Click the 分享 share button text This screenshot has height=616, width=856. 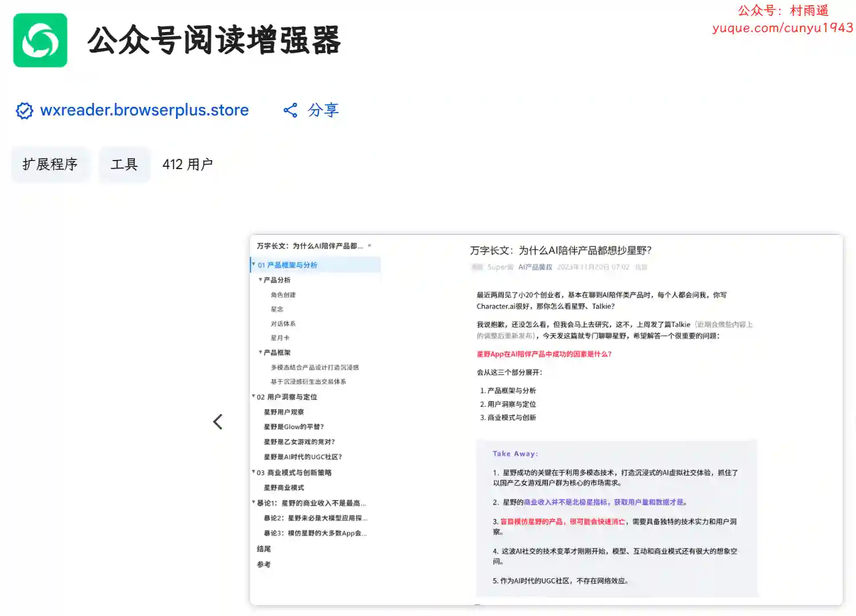pos(323,110)
